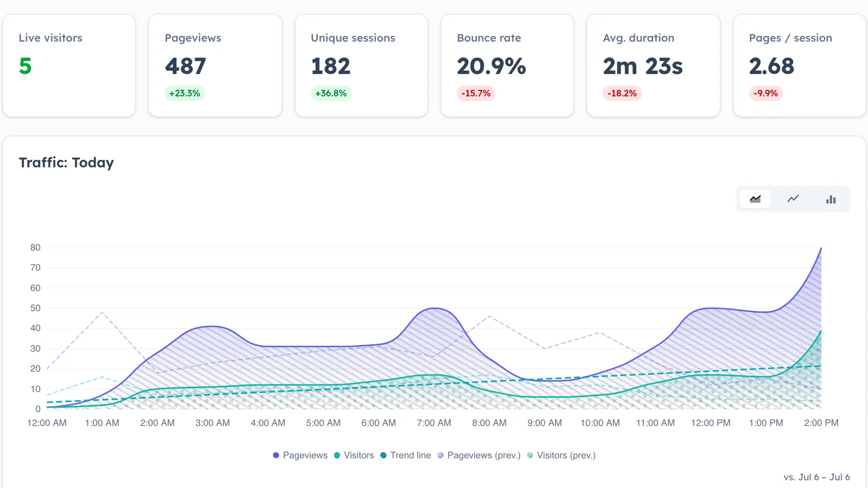This screenshot has height=488, width=868.
Task: Switch to the line chart view
Action: coord(793,199)
